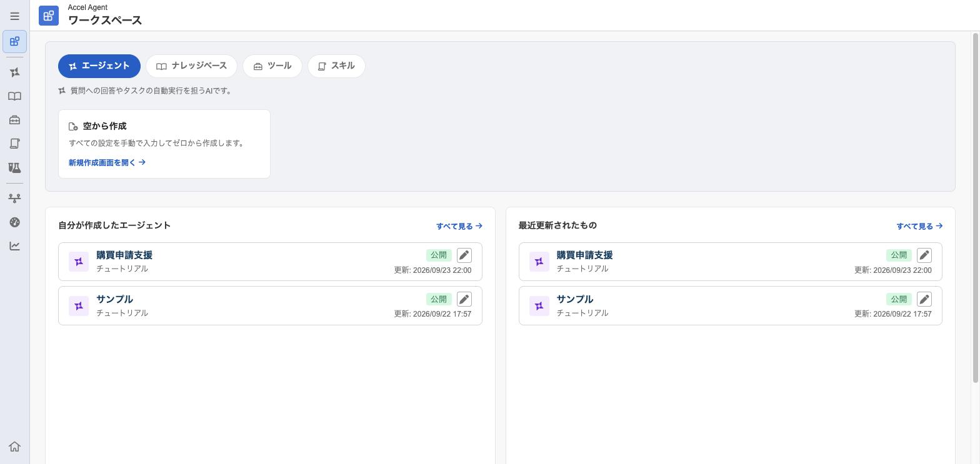Go to the home icon at the sidebar bottom
This screenshot has width=980, height=464.
tap(14, 447)
